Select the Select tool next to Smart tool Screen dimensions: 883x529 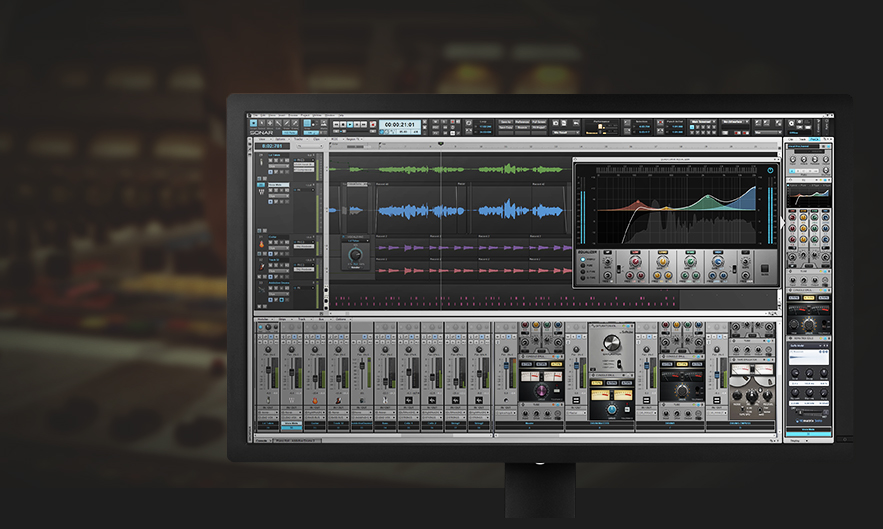[262, 123]
